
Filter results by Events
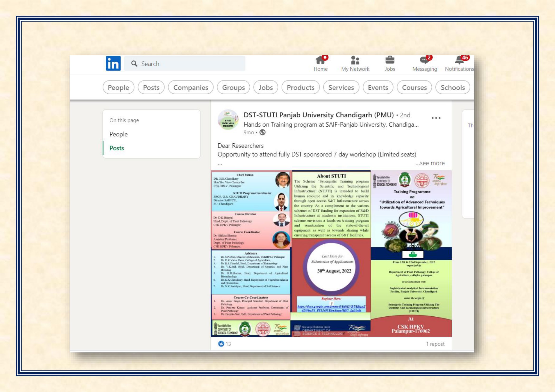point(378,87)
